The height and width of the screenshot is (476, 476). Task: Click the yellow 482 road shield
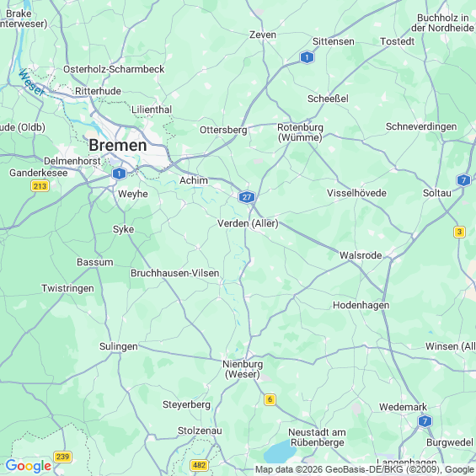[x=199, y=465]
